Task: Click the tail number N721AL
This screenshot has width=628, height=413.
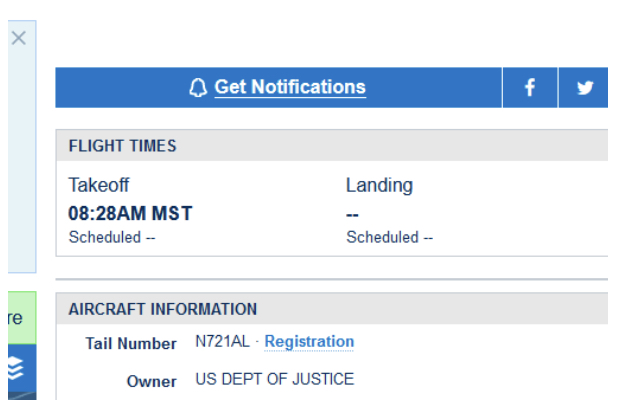Action: (224, 342)
